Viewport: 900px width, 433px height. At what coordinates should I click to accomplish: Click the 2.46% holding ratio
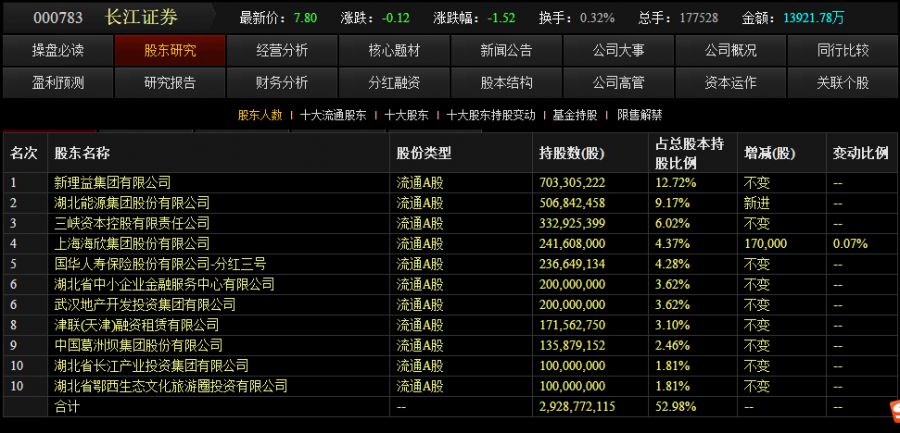click(x=672, y=345)
